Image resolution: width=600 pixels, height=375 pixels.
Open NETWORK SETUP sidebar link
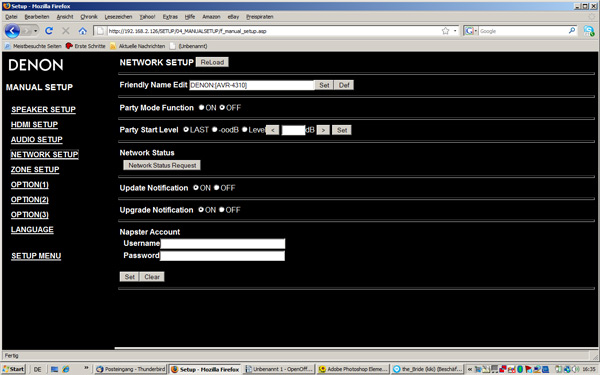click(x=44, y=155)
